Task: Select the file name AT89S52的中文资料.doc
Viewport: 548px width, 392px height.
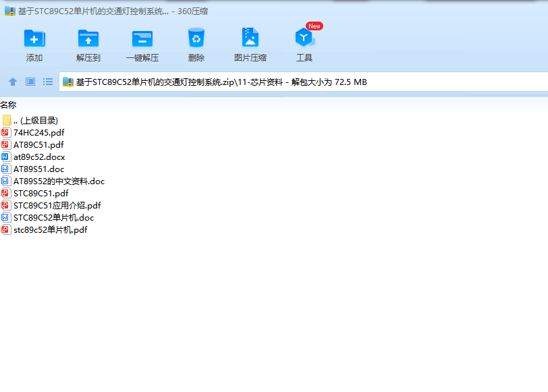Action: coord(59,181)
